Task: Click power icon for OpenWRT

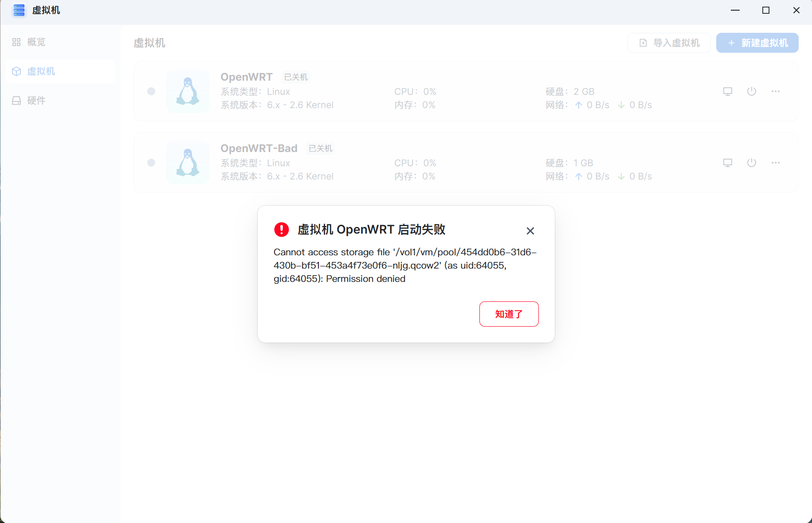Action: [752, 91]
